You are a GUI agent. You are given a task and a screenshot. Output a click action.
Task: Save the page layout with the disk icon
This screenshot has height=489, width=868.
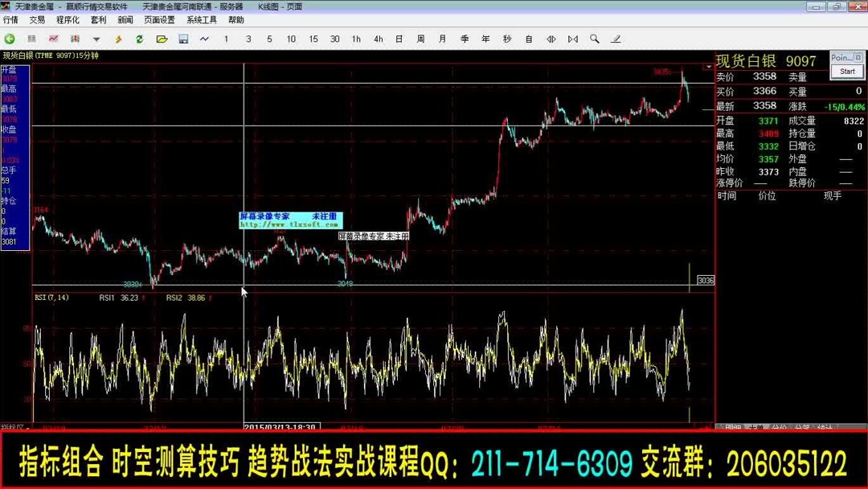[183, 39]
